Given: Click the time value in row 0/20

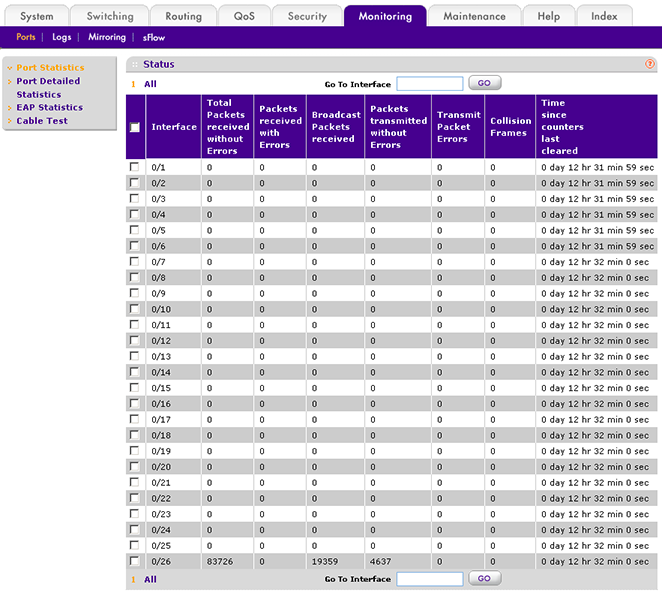Looking at the screenshot, I should tap(594, 467).
